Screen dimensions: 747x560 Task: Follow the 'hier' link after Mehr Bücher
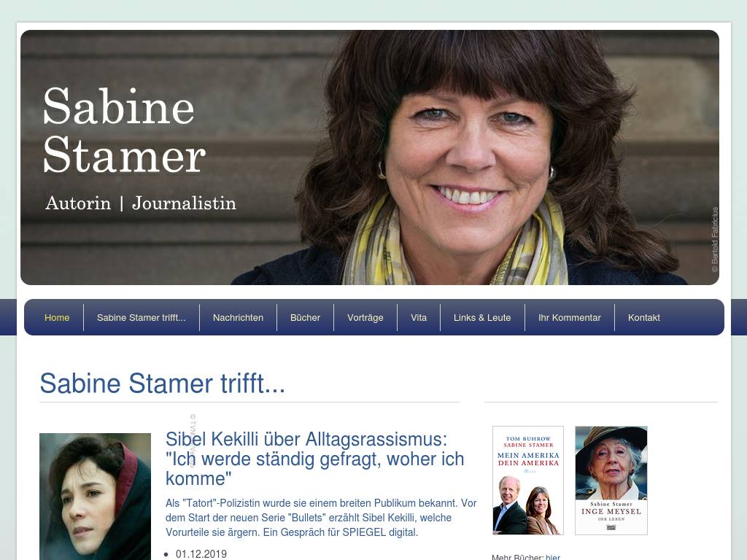point(553,556)
